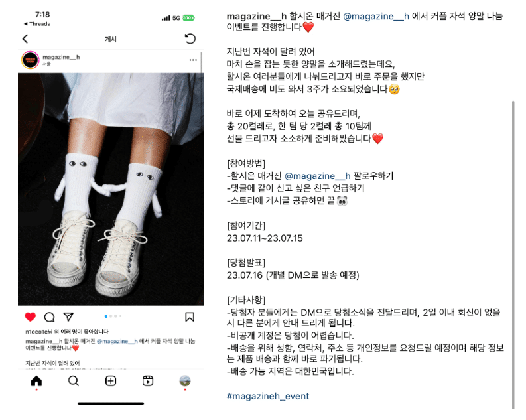Tap the new post plus icon
Image resolution: width=526 pixels, height=420 pixels.
(111, 381)
